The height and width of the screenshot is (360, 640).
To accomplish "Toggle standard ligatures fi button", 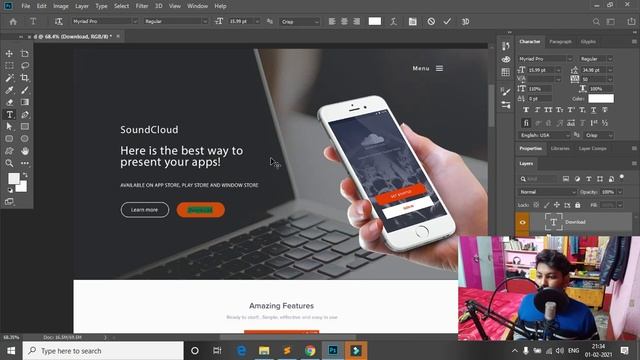I will (x=526, y=123).
